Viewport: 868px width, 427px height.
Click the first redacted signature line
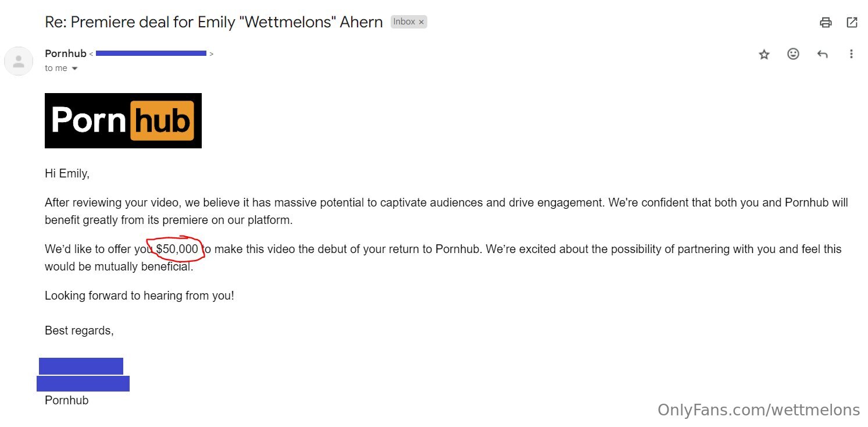coord(81,366)
